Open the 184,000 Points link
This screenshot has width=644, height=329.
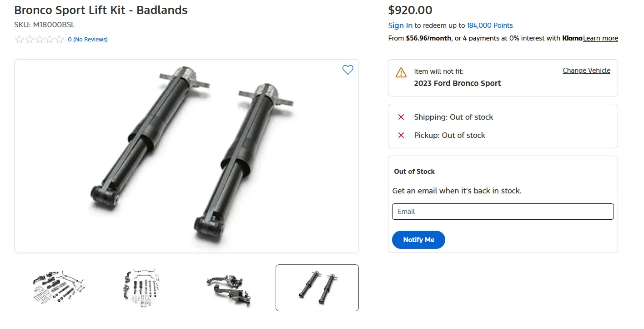[490, 25]
